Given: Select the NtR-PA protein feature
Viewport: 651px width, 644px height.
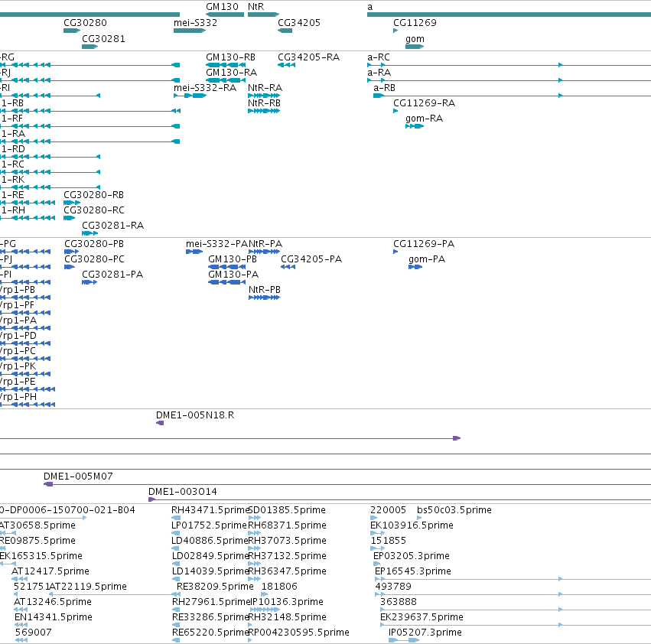Looking at the screenshot, I should click(264, 252).
